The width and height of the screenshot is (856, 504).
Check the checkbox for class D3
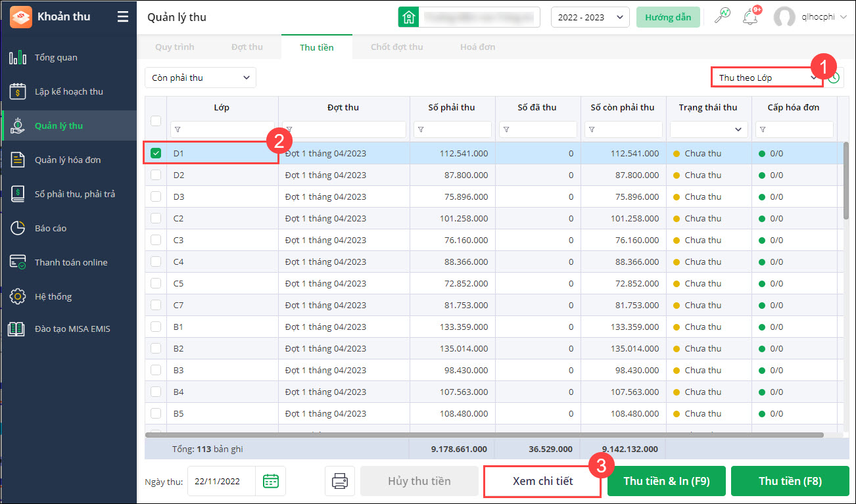pyautogui.click(x=156, y=196)
